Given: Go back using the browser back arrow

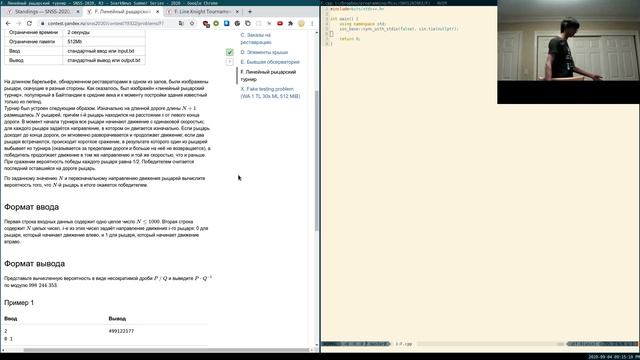Looking at the screenshot, I should 8,24.
